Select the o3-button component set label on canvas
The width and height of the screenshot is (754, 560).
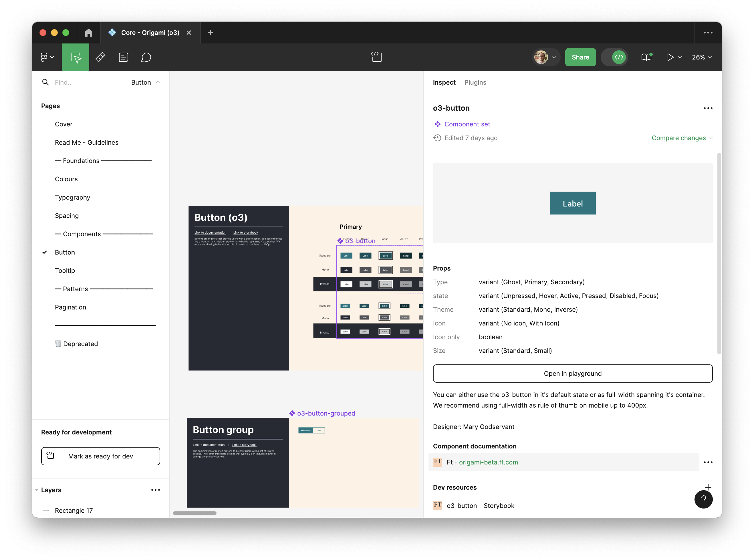point(356,241)
